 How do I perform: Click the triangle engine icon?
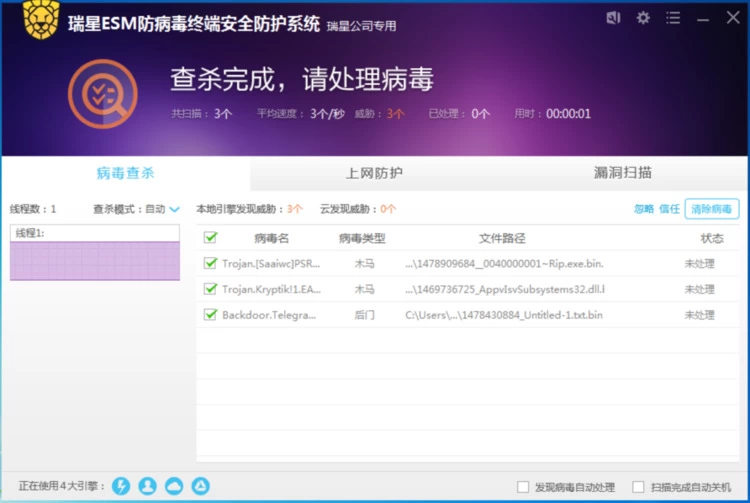(201, 486)
